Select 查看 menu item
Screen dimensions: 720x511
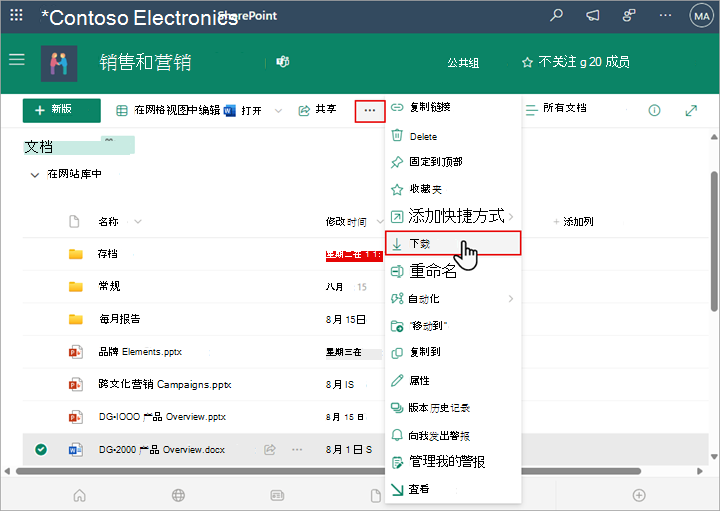[x=453, y=489]
